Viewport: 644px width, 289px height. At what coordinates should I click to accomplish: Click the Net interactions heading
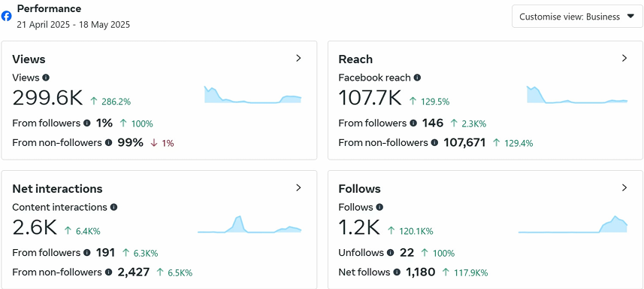[x=58, y=189]
